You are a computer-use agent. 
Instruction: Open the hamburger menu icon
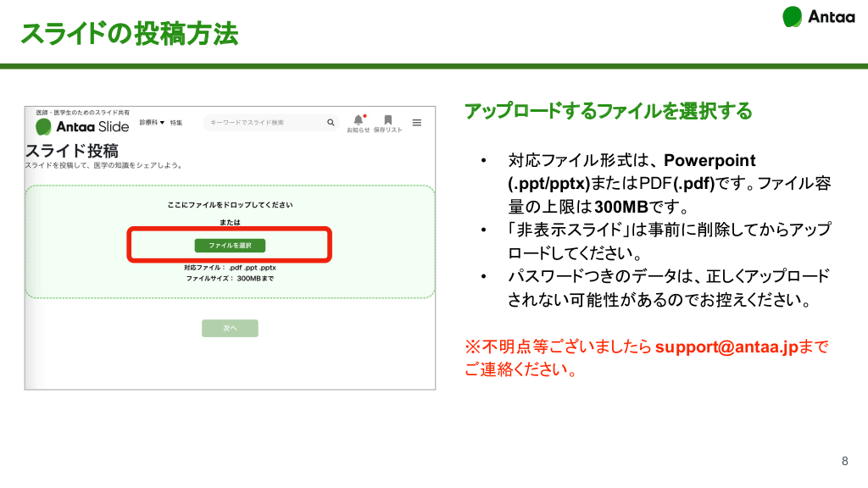click(417, 123)
